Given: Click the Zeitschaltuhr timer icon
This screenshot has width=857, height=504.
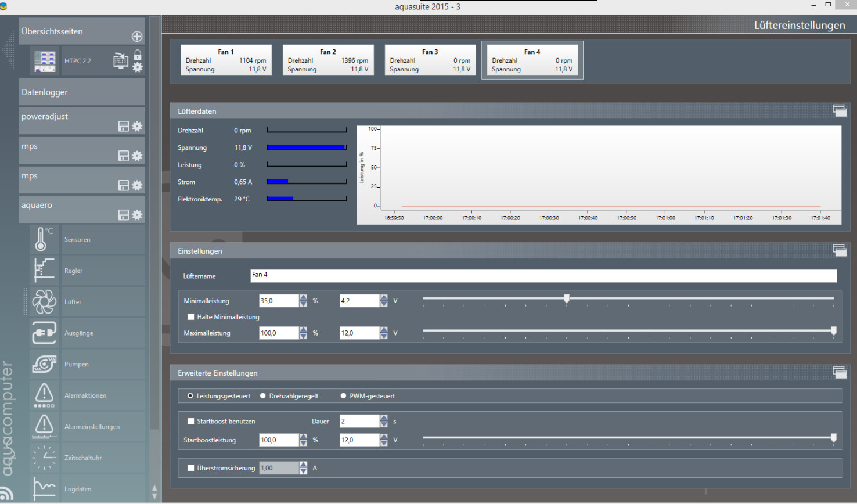Looking at the screenshot, I should 44,458.
